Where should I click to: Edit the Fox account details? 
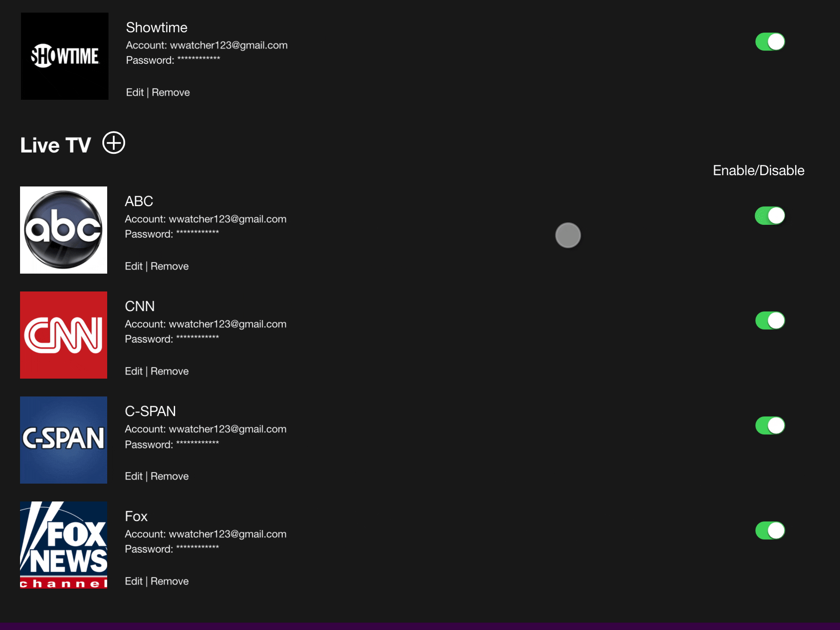[134, 581]
